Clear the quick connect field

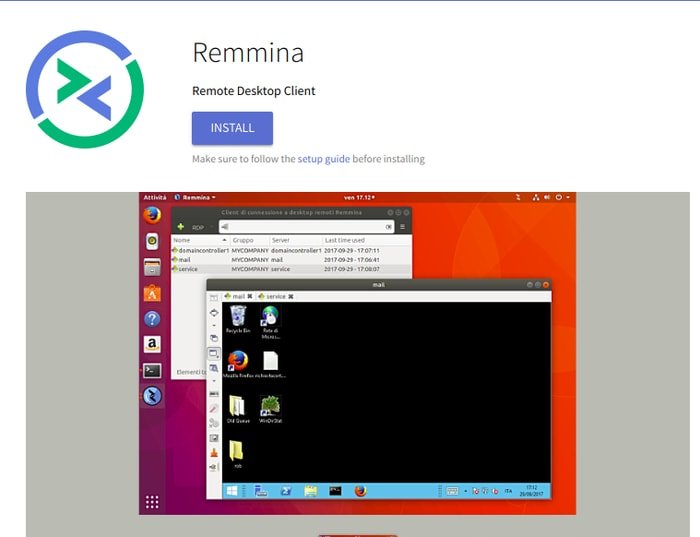click(388, 227)
